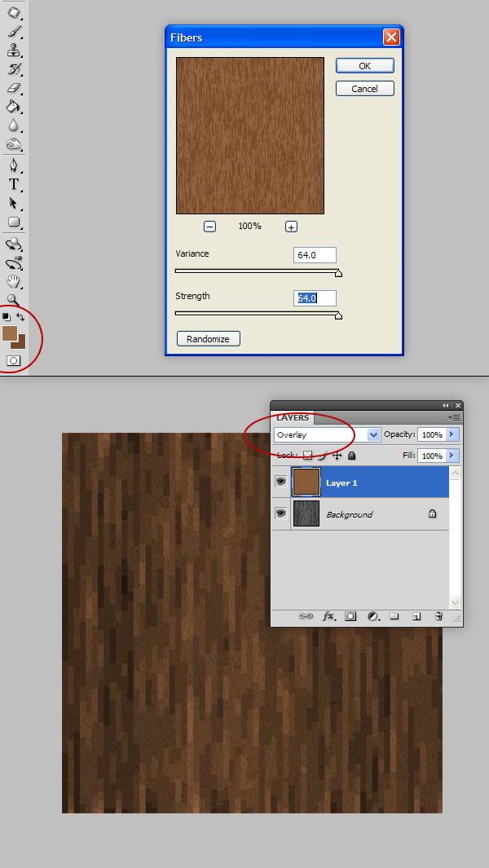Select the Type tool

coord(14,184)
